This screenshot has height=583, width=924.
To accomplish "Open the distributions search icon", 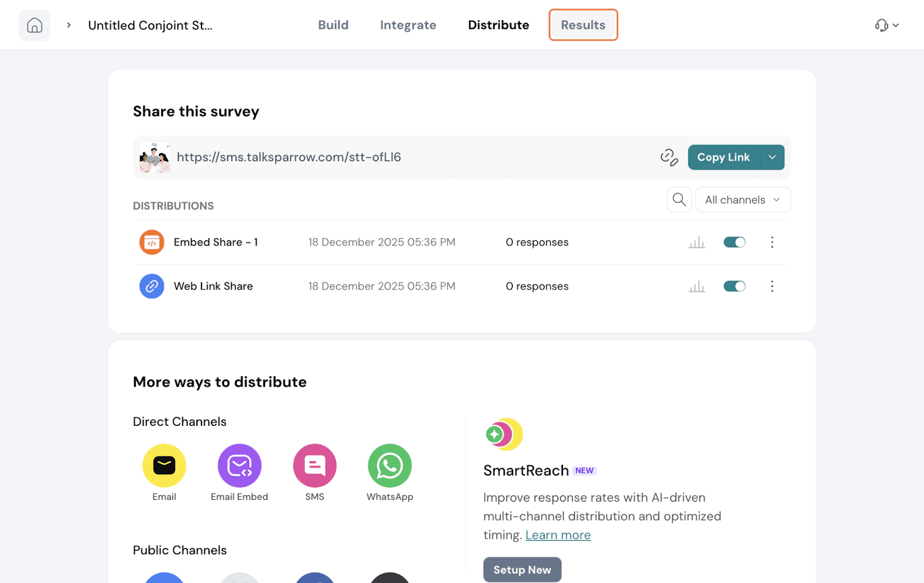I will (679, 200).
